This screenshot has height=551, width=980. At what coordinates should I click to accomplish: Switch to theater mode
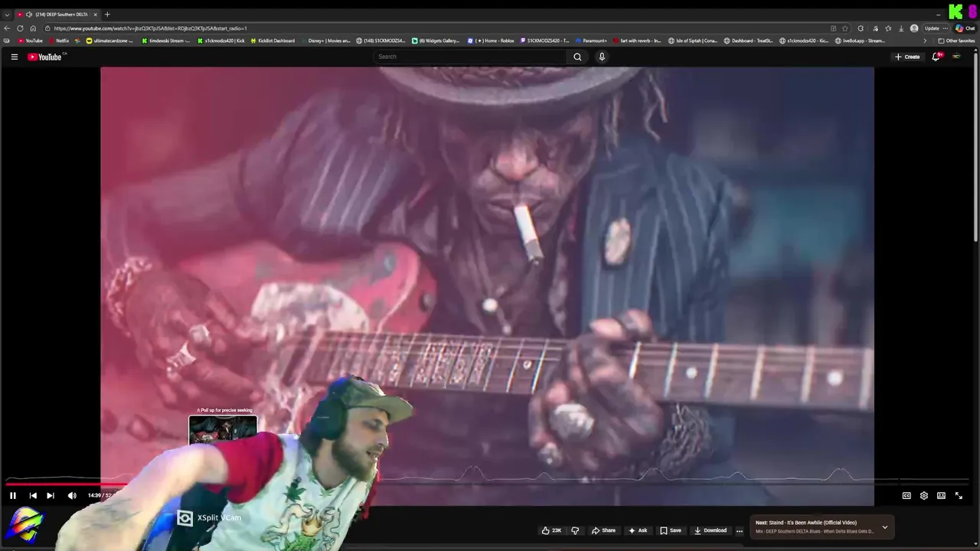[x=941, y=496]
